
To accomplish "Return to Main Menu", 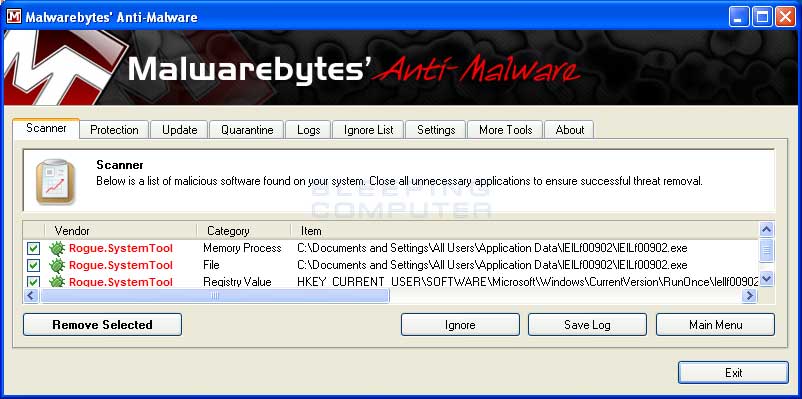I will [x=715, y=325].
